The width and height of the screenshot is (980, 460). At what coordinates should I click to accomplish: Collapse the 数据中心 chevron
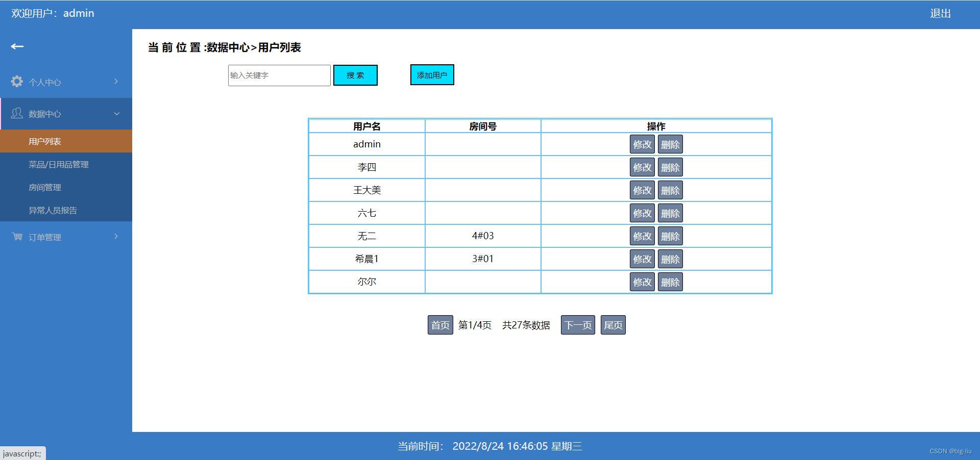(116, 114)
